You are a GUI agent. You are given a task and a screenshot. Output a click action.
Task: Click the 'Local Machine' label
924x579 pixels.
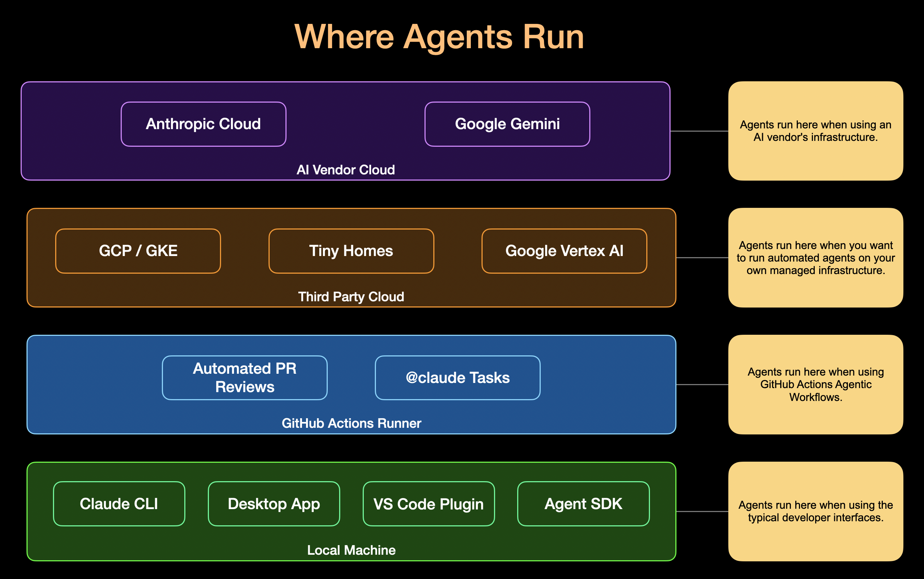pyautogui.click(x=351, y=550)
